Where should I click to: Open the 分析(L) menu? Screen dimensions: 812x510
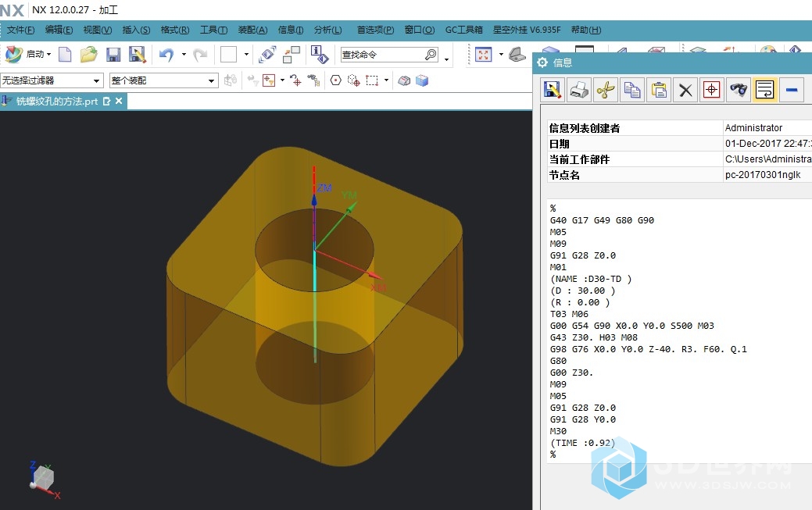tap(327, 30)
